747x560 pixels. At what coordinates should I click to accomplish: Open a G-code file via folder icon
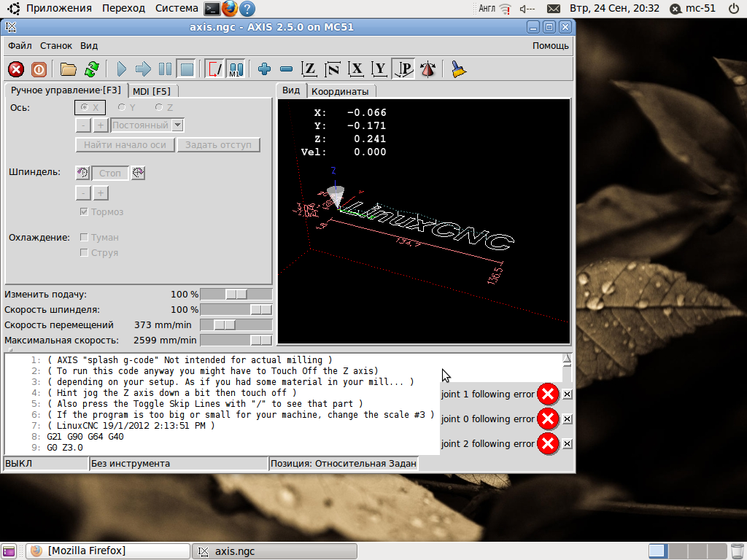(x=69, y=69)
